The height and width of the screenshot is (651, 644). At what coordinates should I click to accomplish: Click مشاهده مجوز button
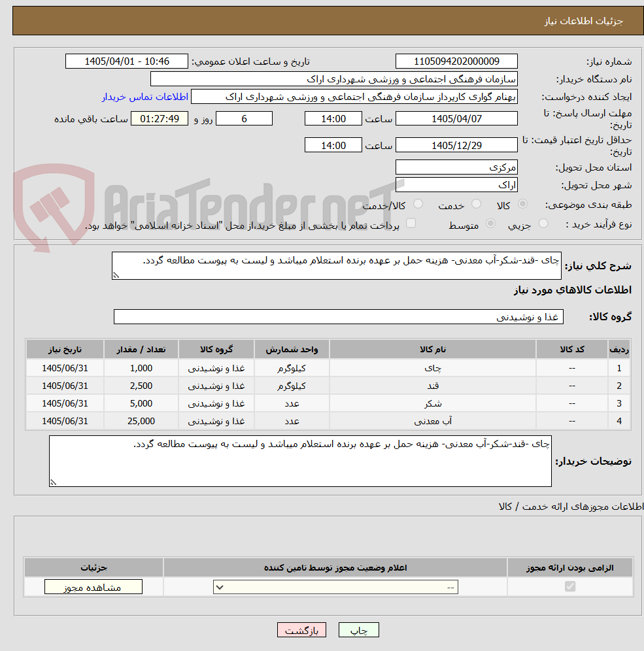pos(93,587)
